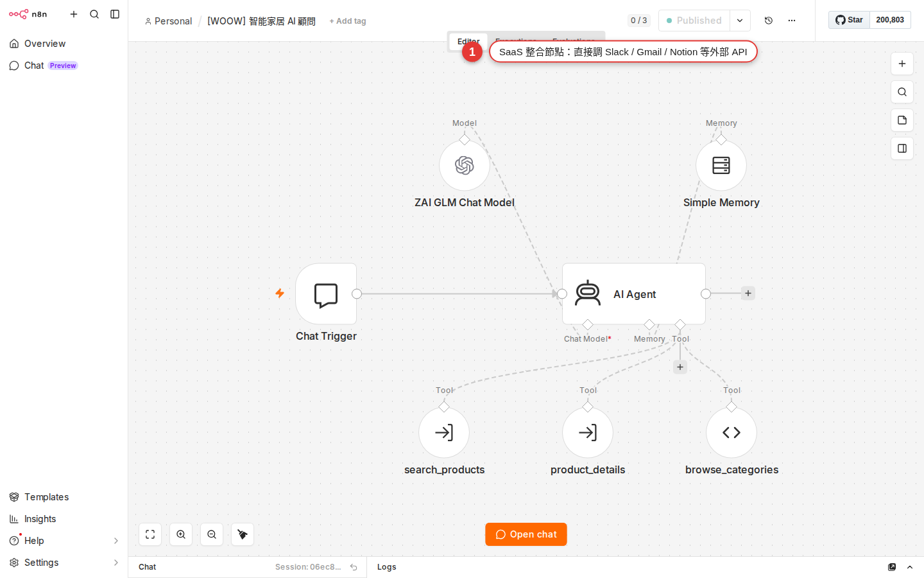The width and height of the screenshot is (924, 578).
Task: Select the AI Agent node
Action: tap(634, 294)
